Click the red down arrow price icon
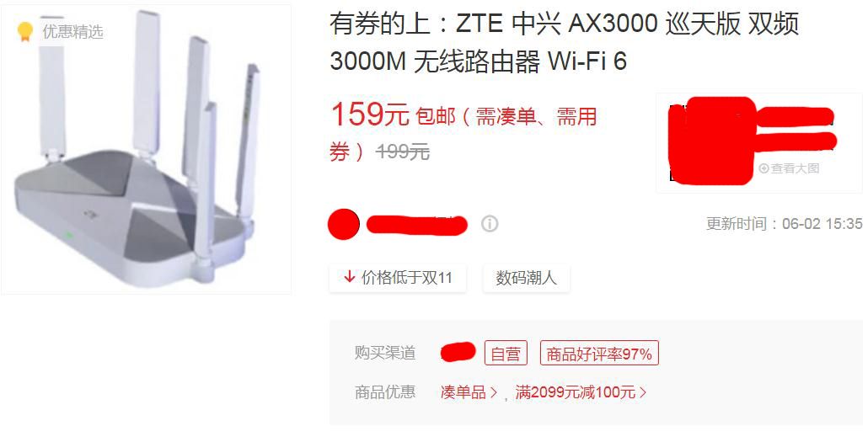 coord(349,277)
